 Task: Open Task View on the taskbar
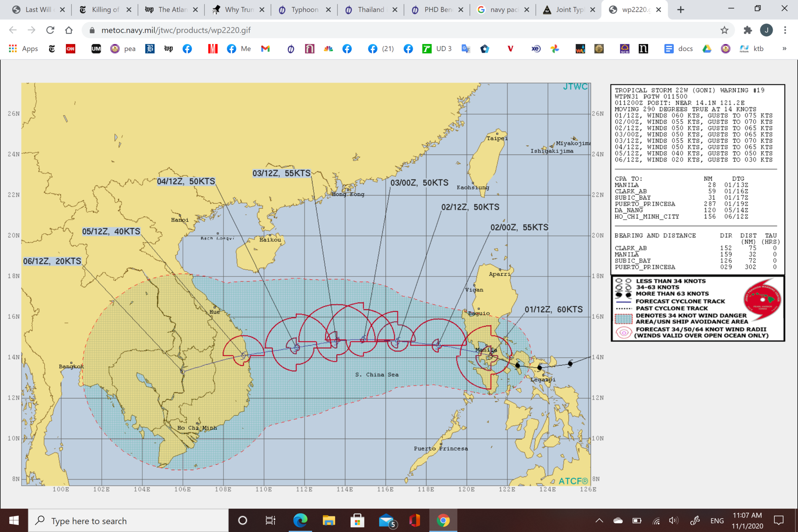(270, 520)
